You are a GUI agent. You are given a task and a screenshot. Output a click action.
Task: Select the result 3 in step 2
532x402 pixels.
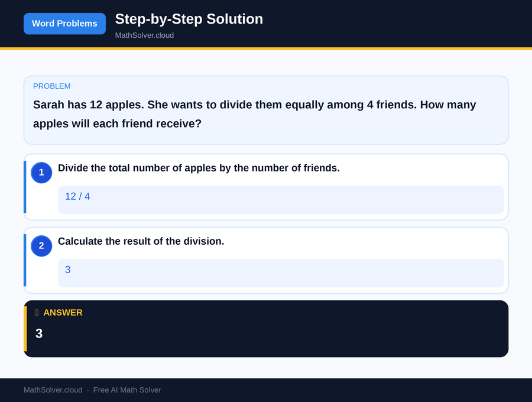[x=67, y=270]
